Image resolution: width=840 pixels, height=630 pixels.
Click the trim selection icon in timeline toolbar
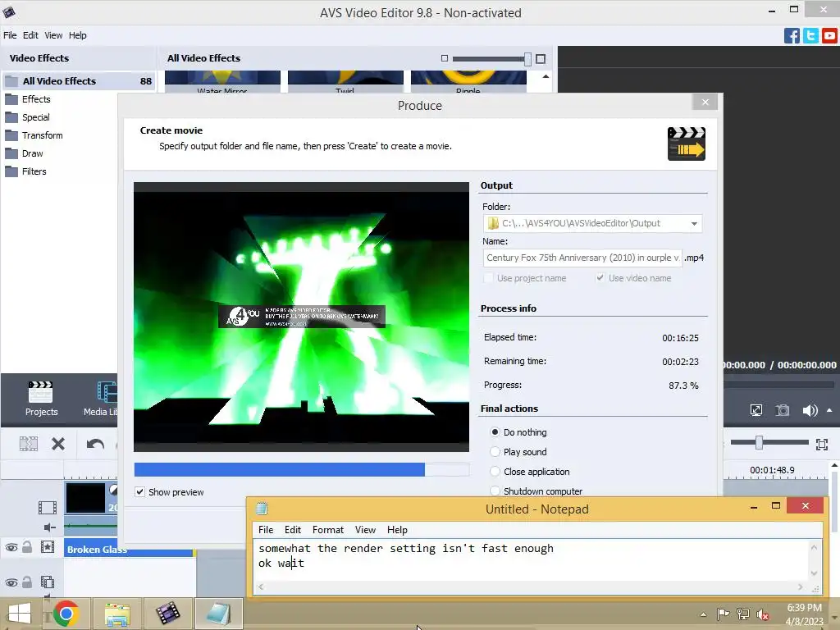(x=29, y=444)
